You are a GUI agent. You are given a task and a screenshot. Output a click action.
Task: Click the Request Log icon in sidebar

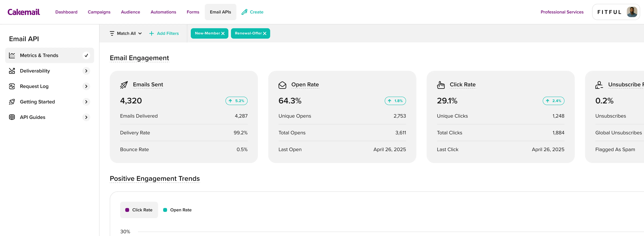12,86
